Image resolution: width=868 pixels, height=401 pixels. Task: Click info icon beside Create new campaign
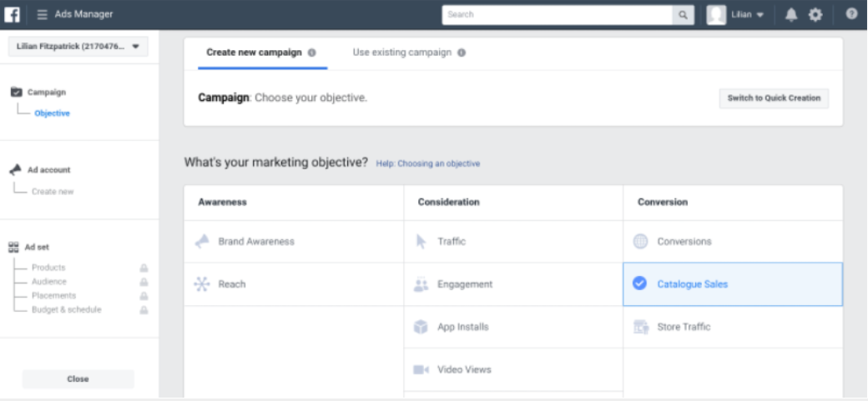click(312, 53)
